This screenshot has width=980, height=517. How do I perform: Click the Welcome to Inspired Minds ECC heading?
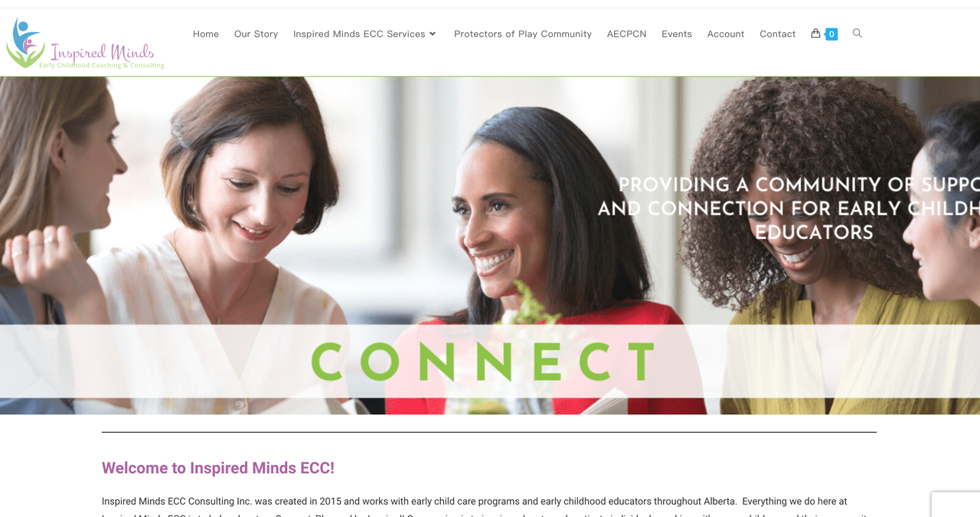coord(218,468)
